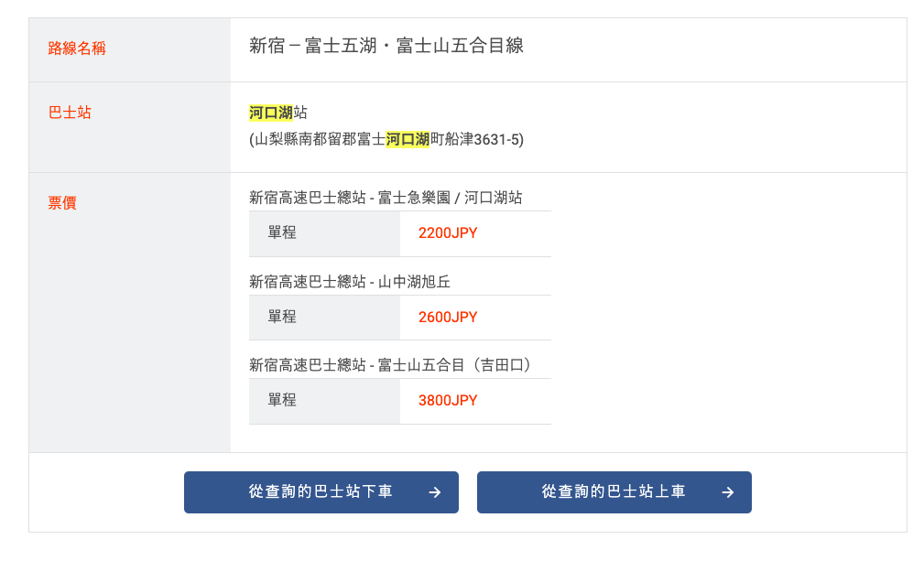Select the 巴士站 row label
This screenshot has height=561, width=924.
point(70,113)
